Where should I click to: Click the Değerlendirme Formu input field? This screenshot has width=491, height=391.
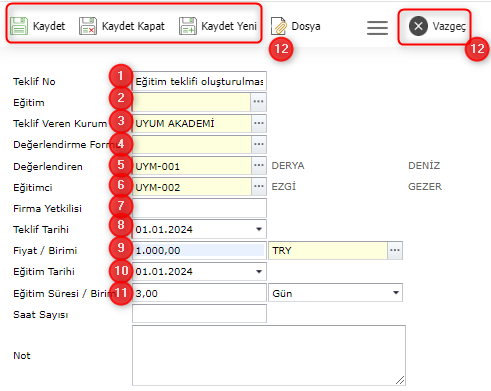(x=192, y=144)
